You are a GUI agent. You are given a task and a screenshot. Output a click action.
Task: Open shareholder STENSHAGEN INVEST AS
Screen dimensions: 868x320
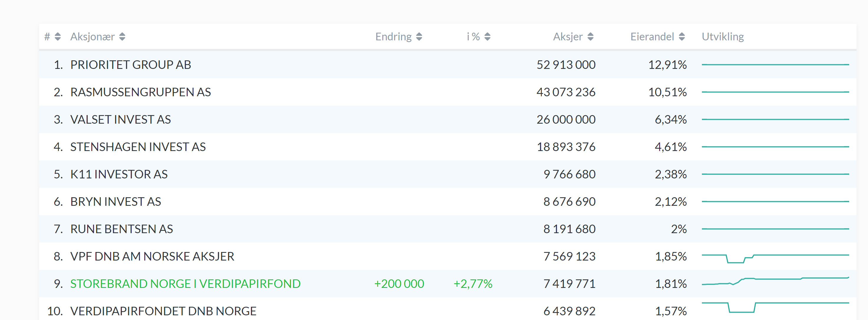138,147
